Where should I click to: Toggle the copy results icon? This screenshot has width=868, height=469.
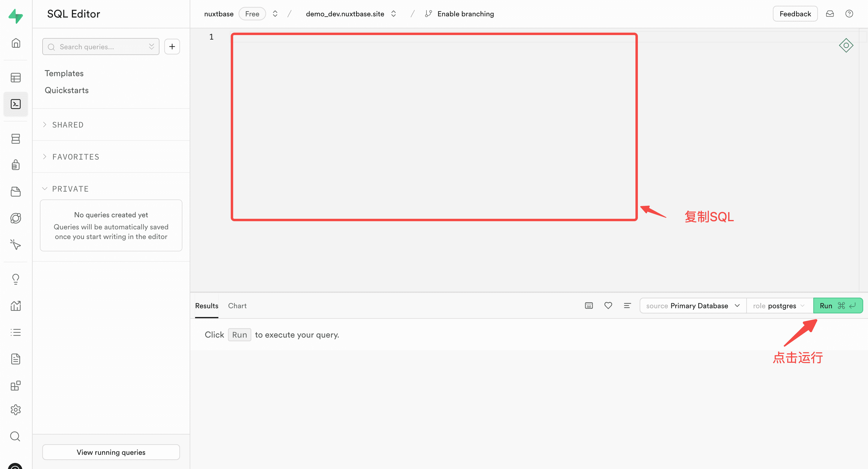tap(589, 306)
